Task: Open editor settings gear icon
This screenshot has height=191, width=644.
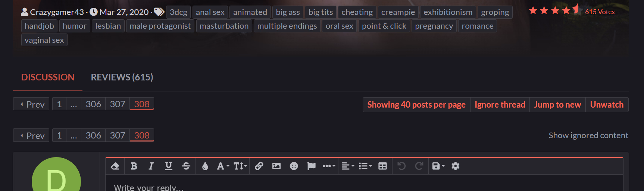Action: [455, 166]
